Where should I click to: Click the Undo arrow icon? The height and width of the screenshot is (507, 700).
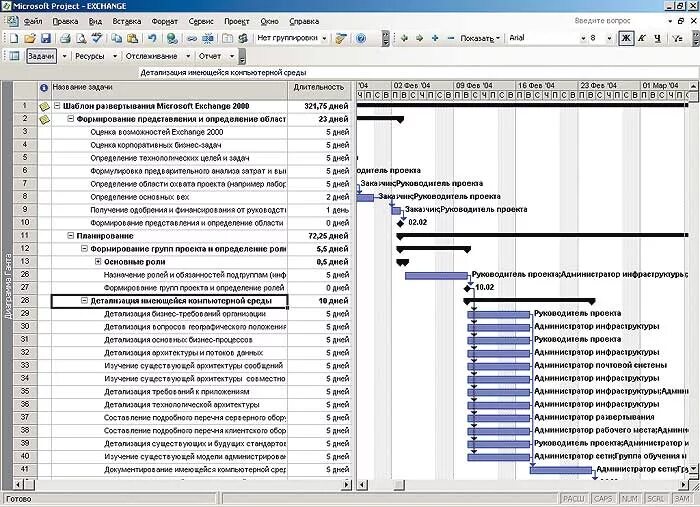(152, 38)
